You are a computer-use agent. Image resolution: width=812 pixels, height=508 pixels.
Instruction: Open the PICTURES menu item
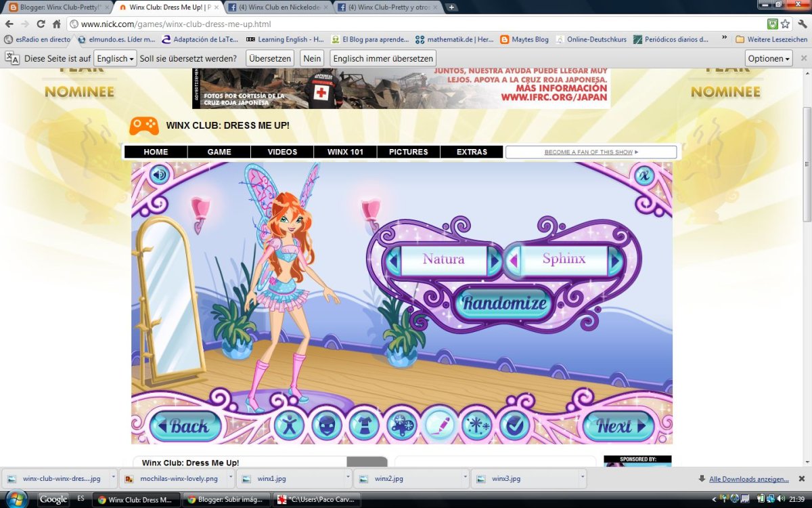(x=409, y=152)
